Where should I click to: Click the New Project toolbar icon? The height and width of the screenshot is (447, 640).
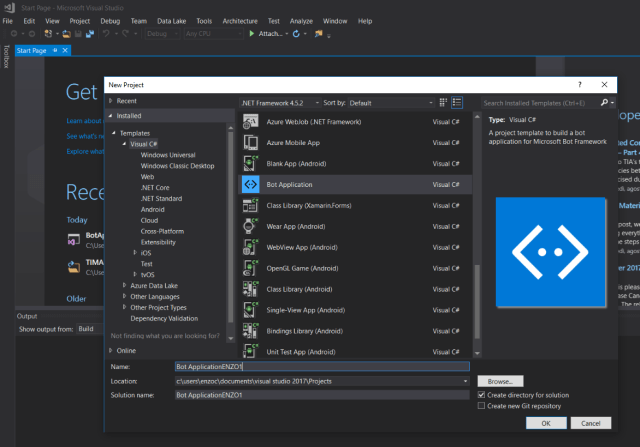[48, 34]
